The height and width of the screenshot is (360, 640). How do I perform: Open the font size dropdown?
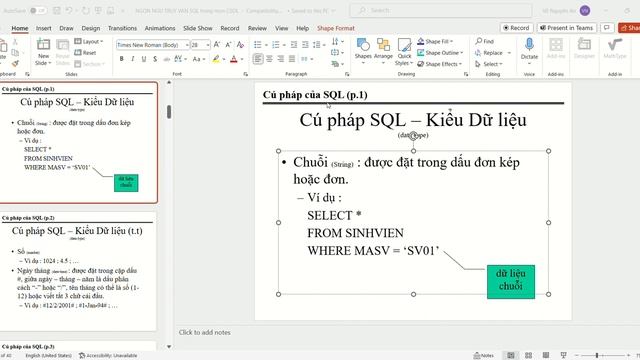pyautogui.click(x=208, y=45)
